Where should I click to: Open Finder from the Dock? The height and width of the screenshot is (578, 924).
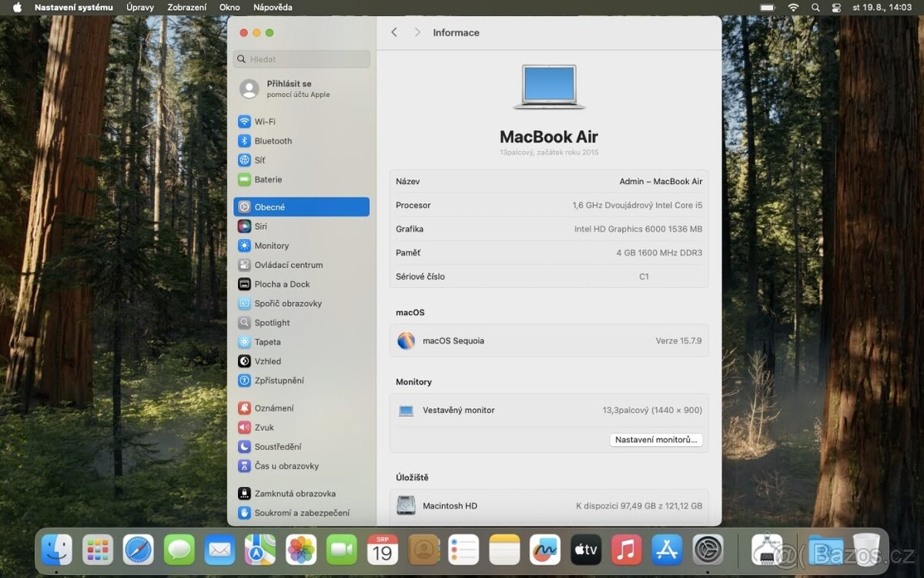point(57,549)
